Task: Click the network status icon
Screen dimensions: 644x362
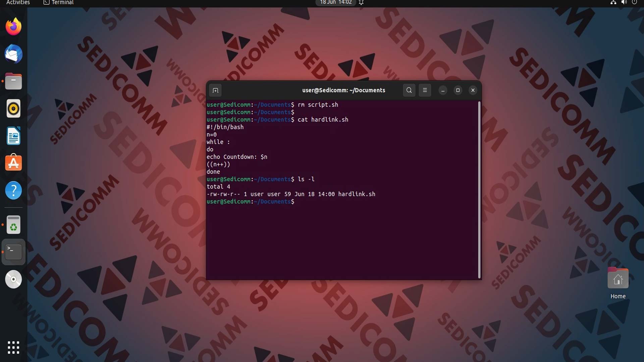Action: pyautogui.click(x=613, y=2)
